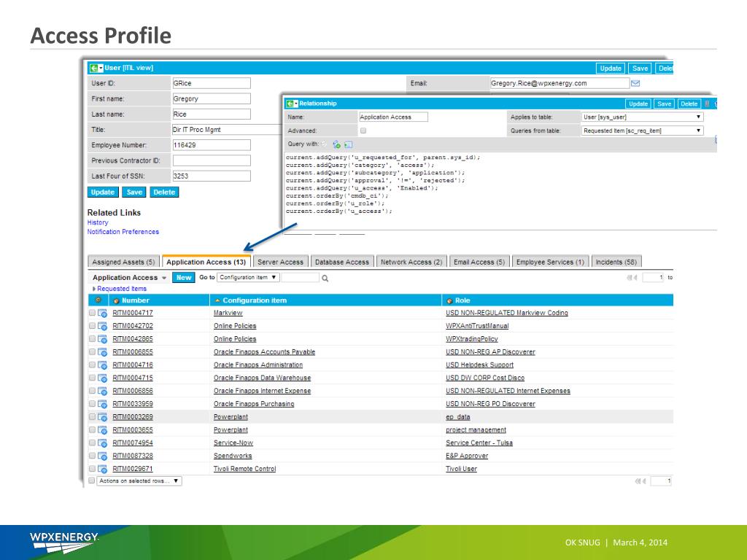Click green back arrow in User header

94,68
